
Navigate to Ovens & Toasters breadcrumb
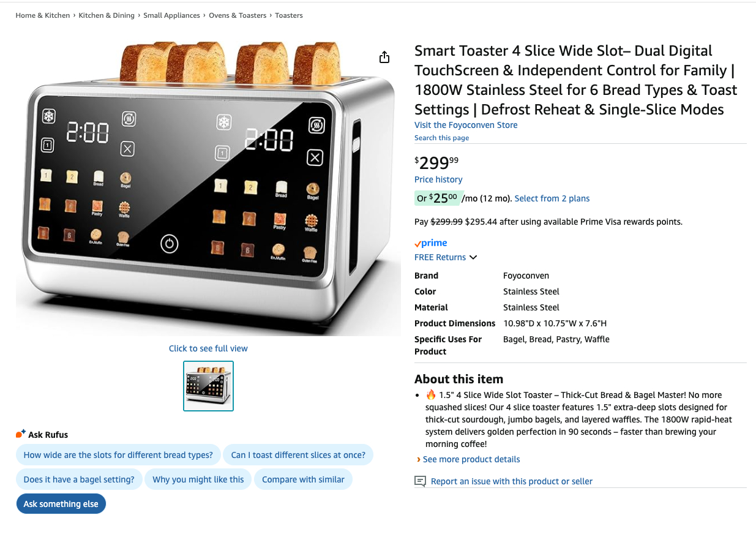[238, 15]
